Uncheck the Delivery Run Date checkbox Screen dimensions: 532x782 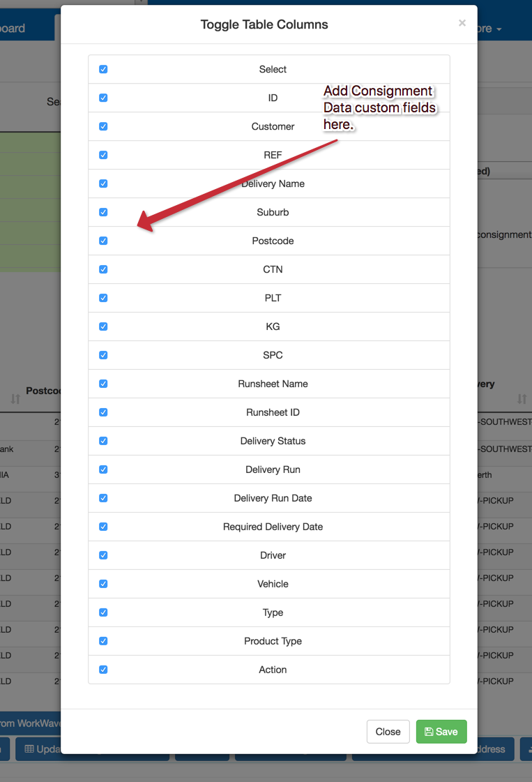[x=103, y=498]
